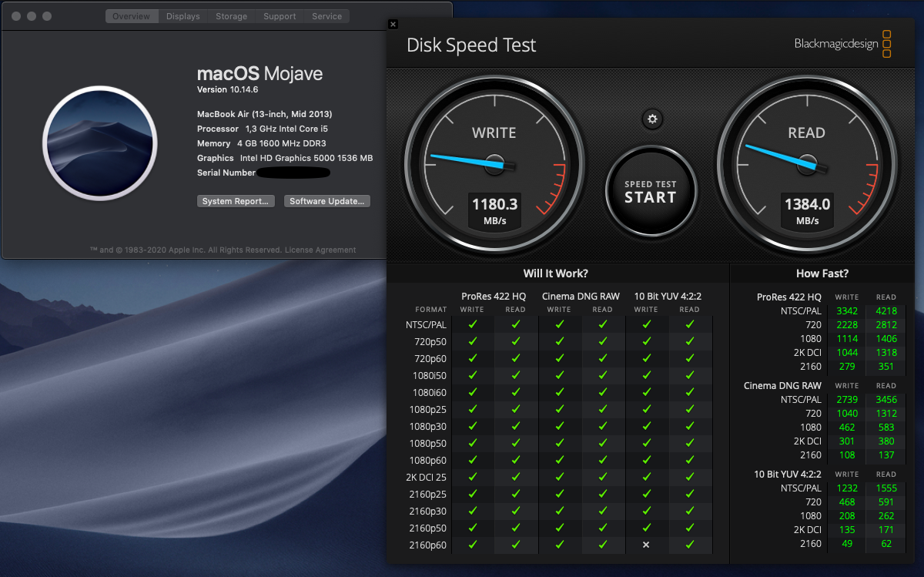Click the System Report button

point(236,201)
